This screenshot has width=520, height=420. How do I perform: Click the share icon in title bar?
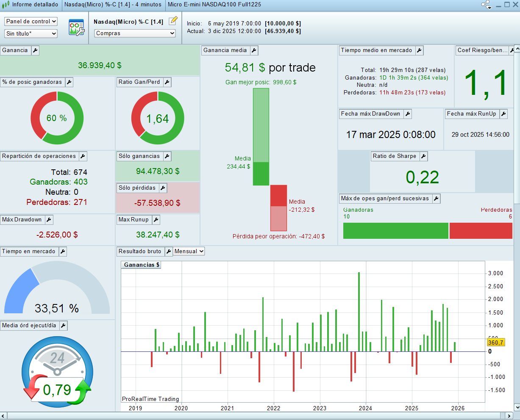(x=485, y=5)
